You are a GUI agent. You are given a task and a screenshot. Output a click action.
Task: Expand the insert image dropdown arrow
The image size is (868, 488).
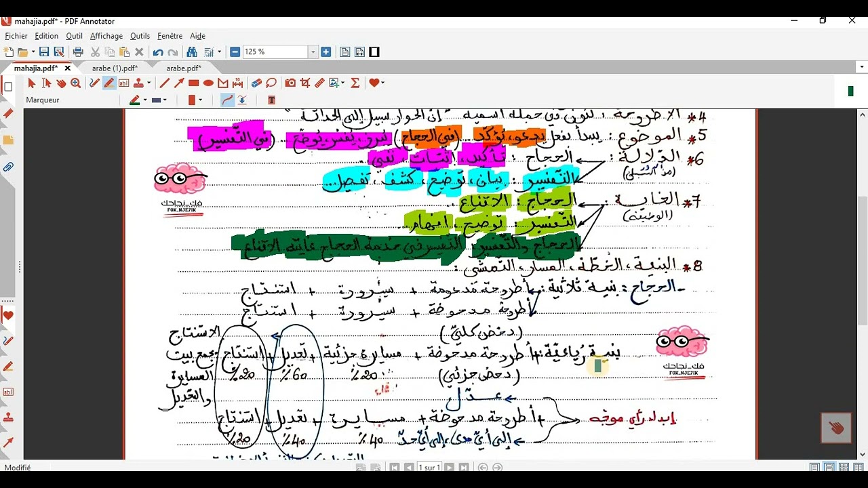coord(342,83)
